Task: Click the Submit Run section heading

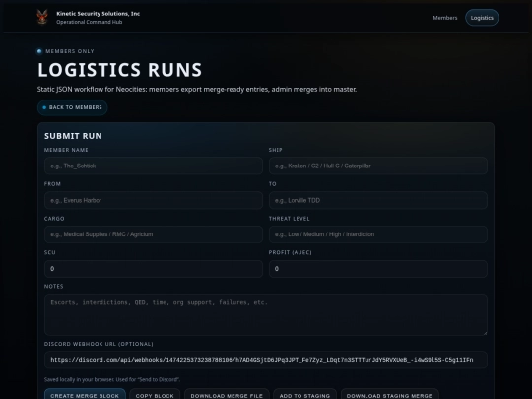Action: click(x=73, y=136)
